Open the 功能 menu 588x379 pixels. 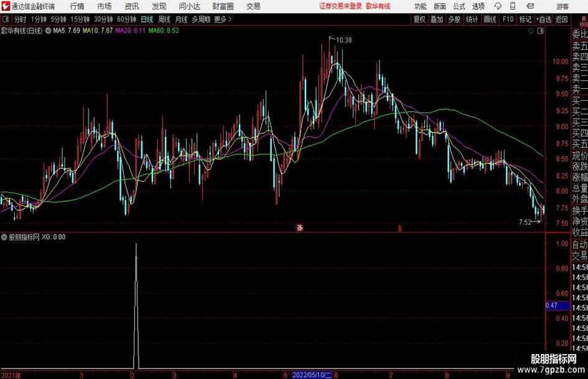coord(421,6)
